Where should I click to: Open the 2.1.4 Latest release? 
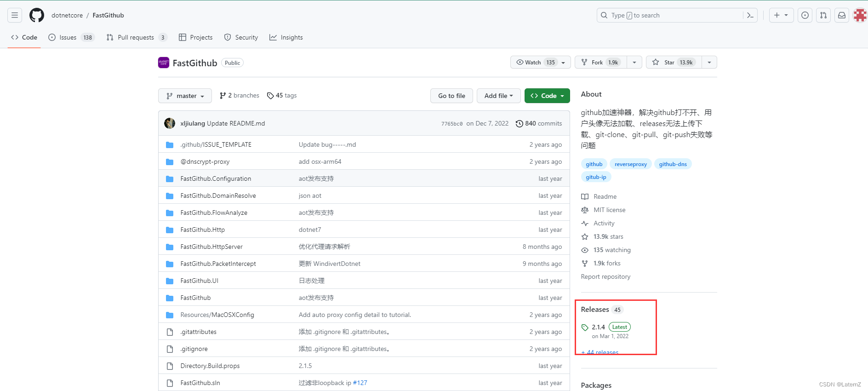[606, 331]
